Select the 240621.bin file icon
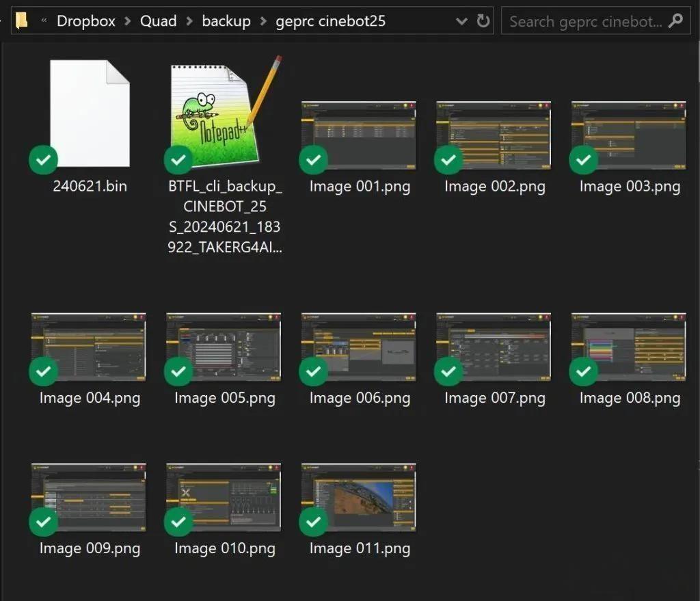This screenshot has height=601, width=700. [x=90, y=113]
